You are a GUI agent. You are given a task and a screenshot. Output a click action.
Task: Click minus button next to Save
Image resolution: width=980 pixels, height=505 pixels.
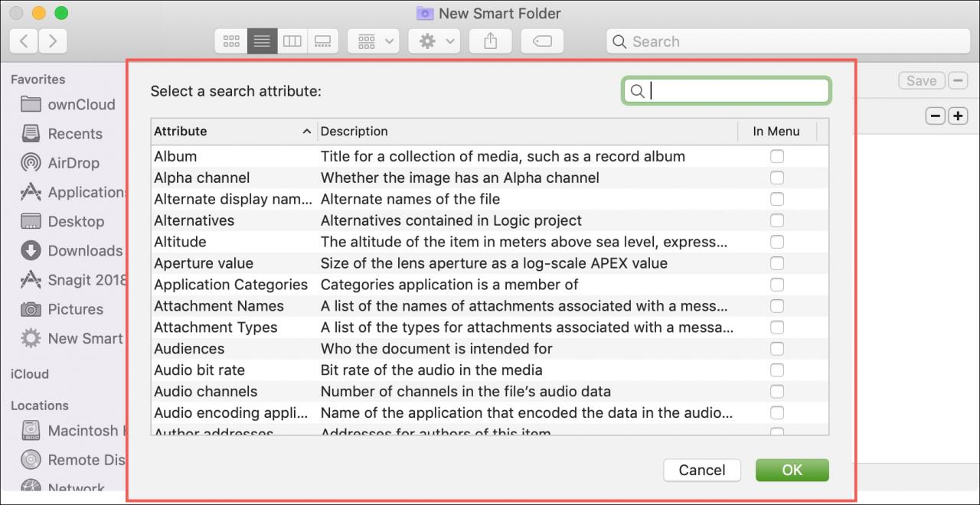(x=958, y=80)
